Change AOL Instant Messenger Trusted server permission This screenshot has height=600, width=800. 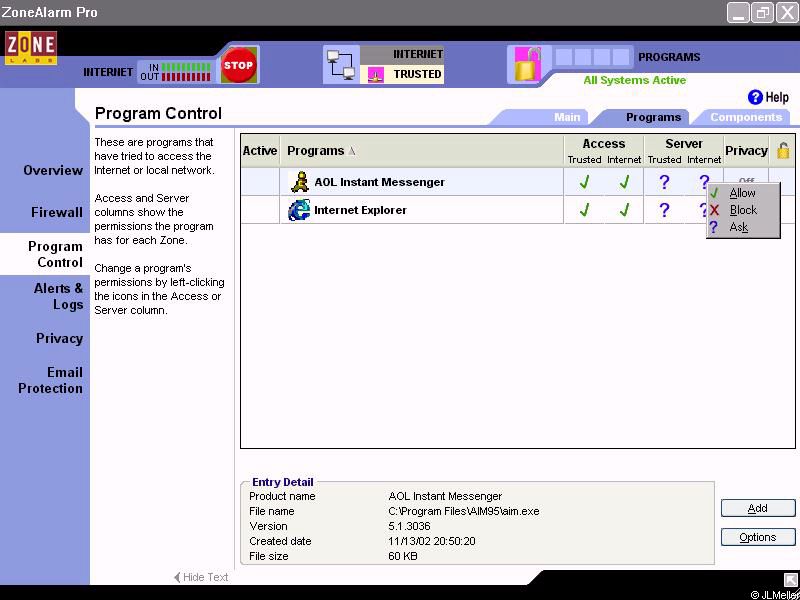664,182
